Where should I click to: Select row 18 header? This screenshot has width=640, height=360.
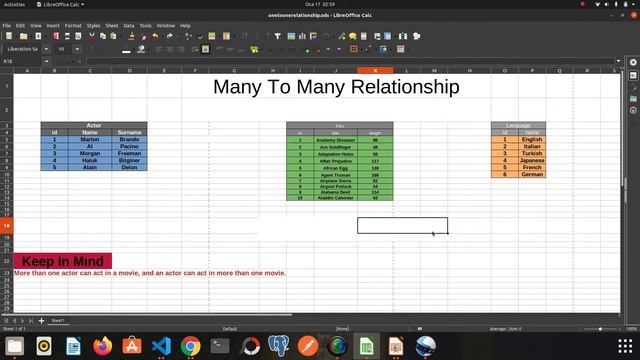click(7, 226)
